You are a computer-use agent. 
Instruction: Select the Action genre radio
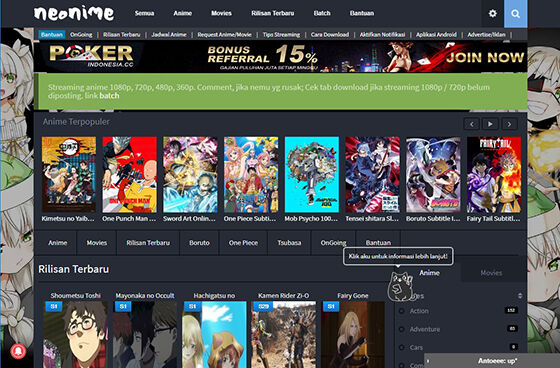[x=401, y=311]
